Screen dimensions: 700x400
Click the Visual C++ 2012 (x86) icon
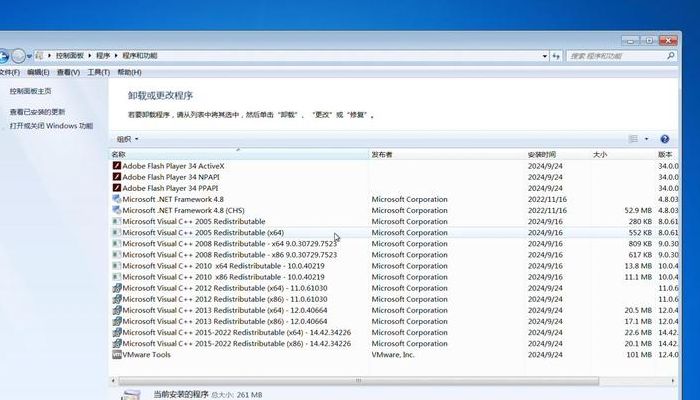click(x=117, y=299)
